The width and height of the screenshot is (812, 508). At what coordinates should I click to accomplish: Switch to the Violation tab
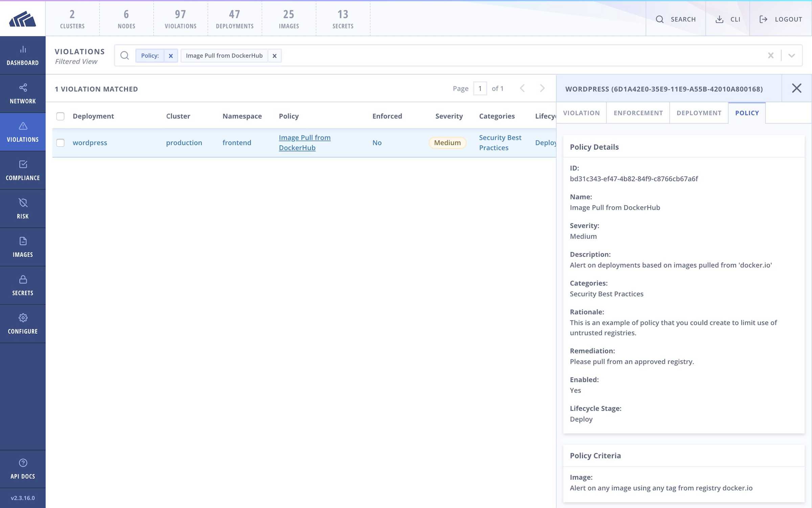click(x=581, y=113)
